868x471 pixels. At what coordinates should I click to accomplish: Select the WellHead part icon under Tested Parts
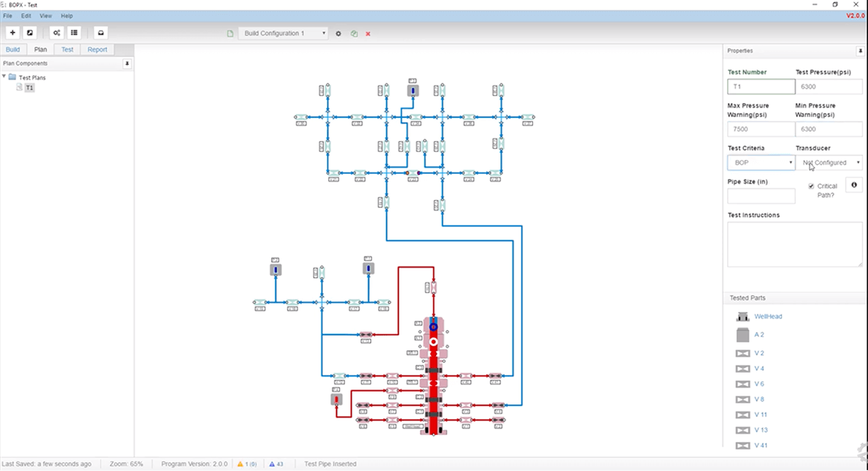(743, 316)
